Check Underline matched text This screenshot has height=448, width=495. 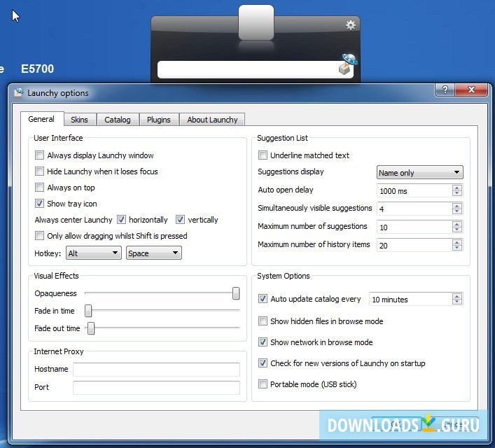point(263,155)
